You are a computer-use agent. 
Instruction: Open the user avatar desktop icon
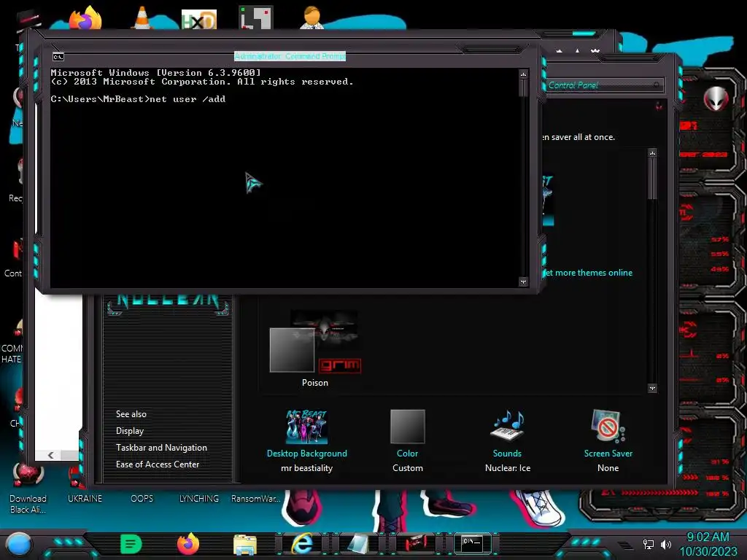(x=311, y=17)
